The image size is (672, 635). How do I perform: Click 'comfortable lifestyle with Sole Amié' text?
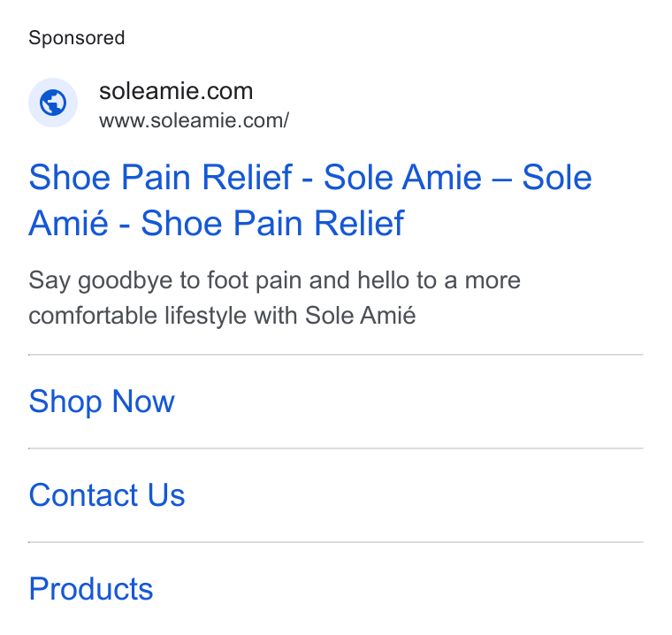(x=222, y=316)
